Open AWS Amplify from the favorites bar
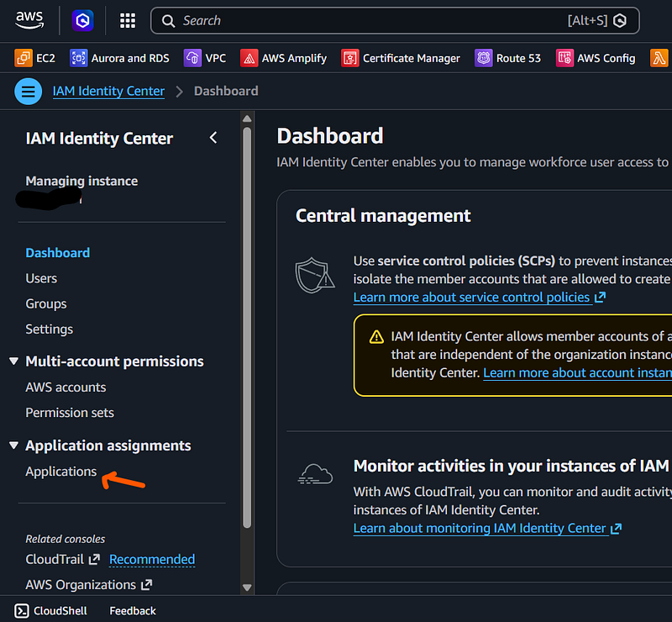The image size is (672, 622). coord(249,58)
